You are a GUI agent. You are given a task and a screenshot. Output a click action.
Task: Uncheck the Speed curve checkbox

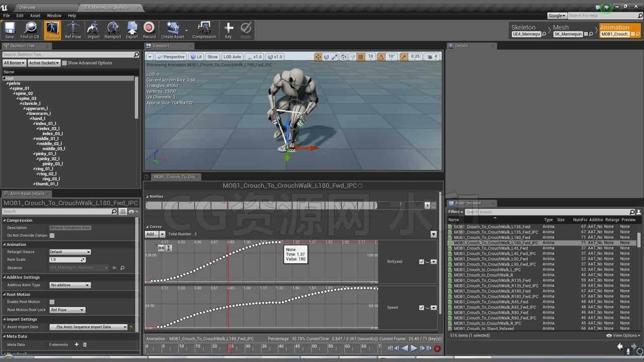pos(422,307)
